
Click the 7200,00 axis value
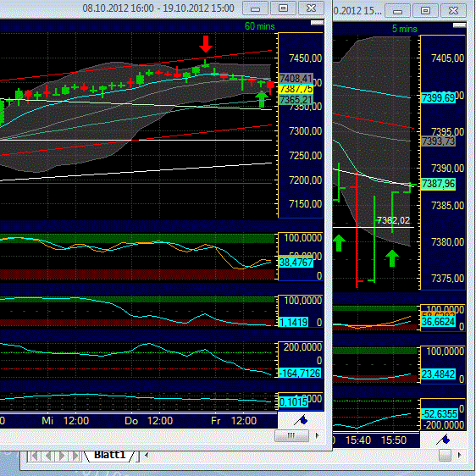(x=305, y=180)
